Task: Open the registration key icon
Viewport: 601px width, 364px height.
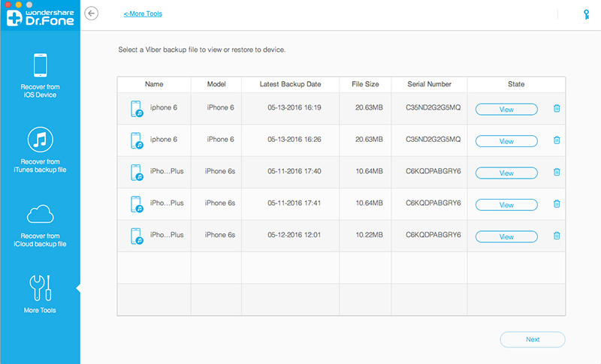Action: [586, 14]
